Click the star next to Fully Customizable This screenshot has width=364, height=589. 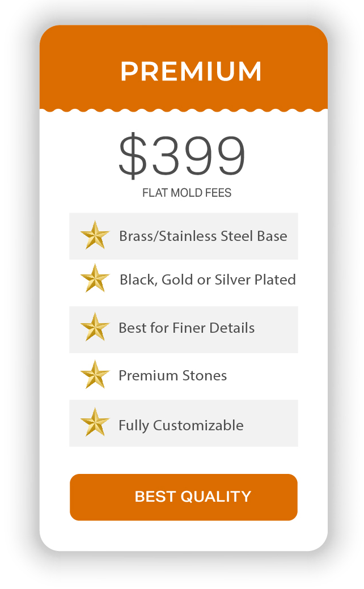[95, 422]
